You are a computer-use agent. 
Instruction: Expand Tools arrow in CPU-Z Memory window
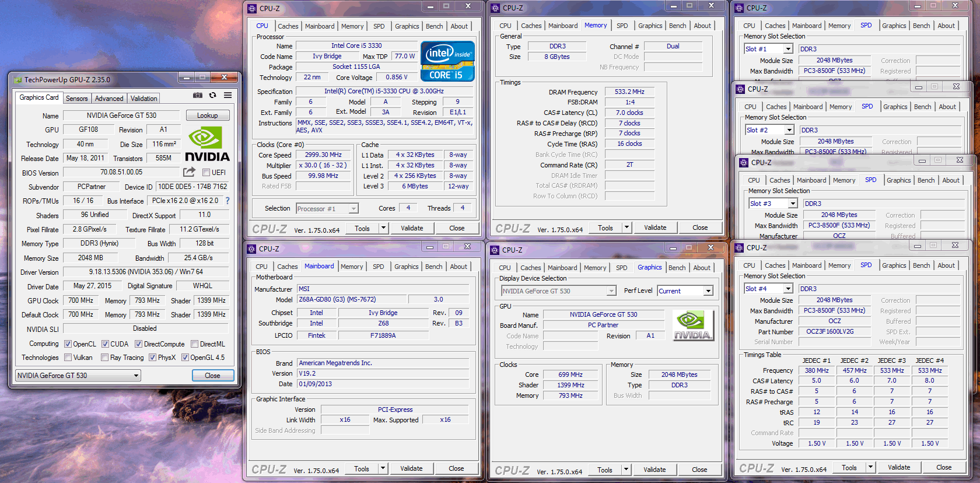(626, 228)
